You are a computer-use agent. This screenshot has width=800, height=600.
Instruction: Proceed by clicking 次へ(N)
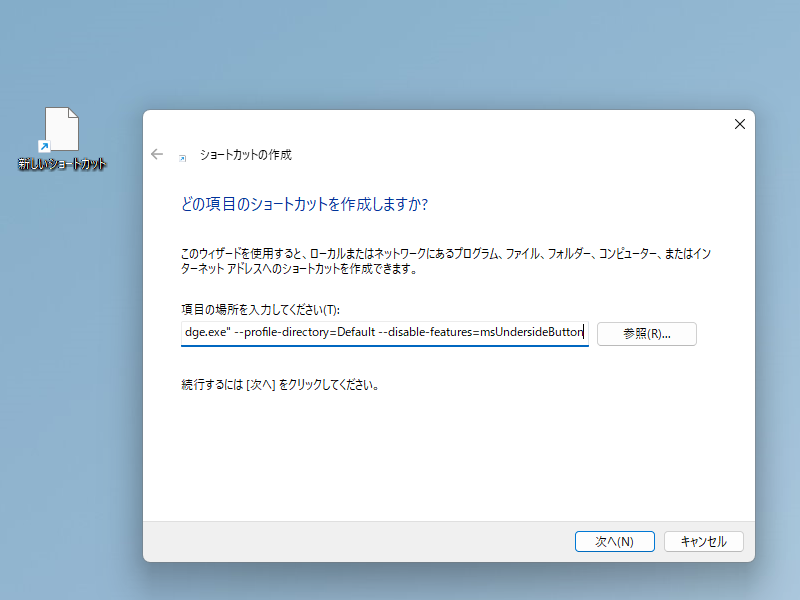pyautogui.click(x=614, y=541)
